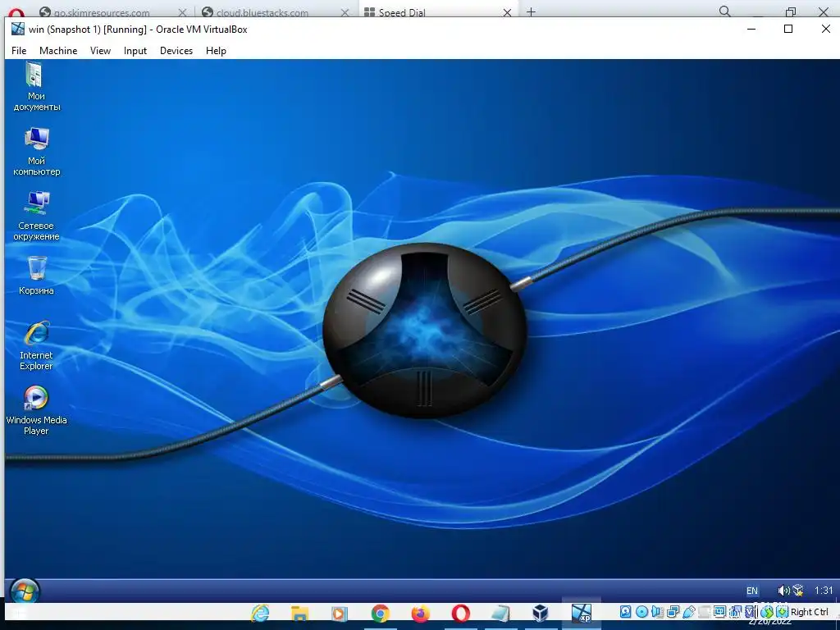Open the guest Start menu orb
Viewport: 840px width, 630px height.
coord(24,591)
